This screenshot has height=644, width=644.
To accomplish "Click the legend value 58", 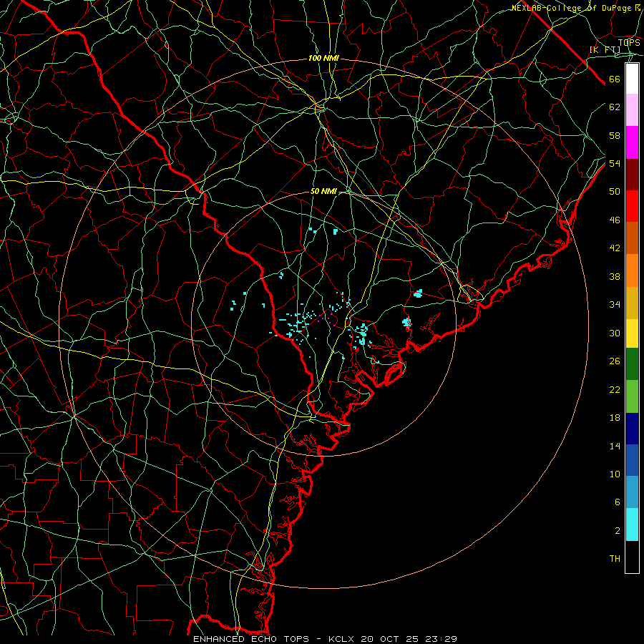I will click(x=615, y=136).
